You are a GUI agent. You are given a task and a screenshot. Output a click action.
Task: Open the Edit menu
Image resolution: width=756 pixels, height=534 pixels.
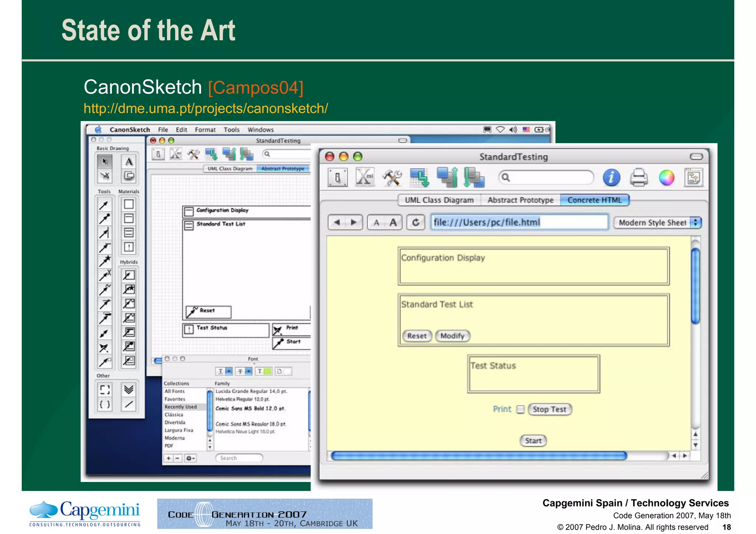click(181, 130)
